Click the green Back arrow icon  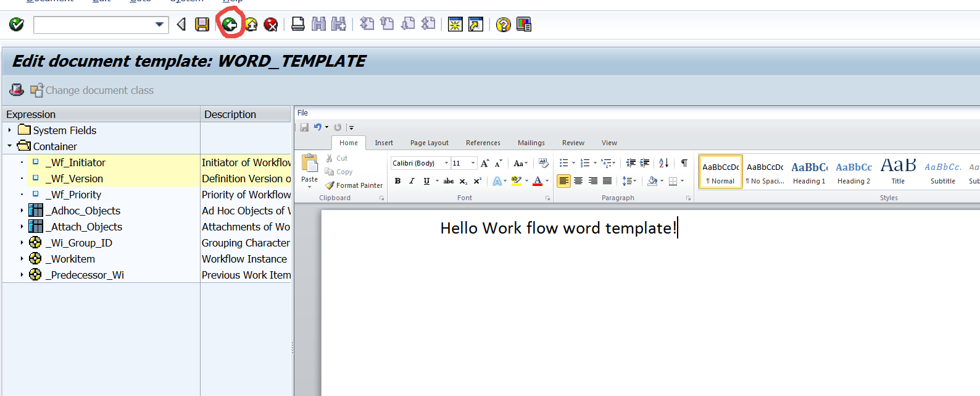(230, 25)
